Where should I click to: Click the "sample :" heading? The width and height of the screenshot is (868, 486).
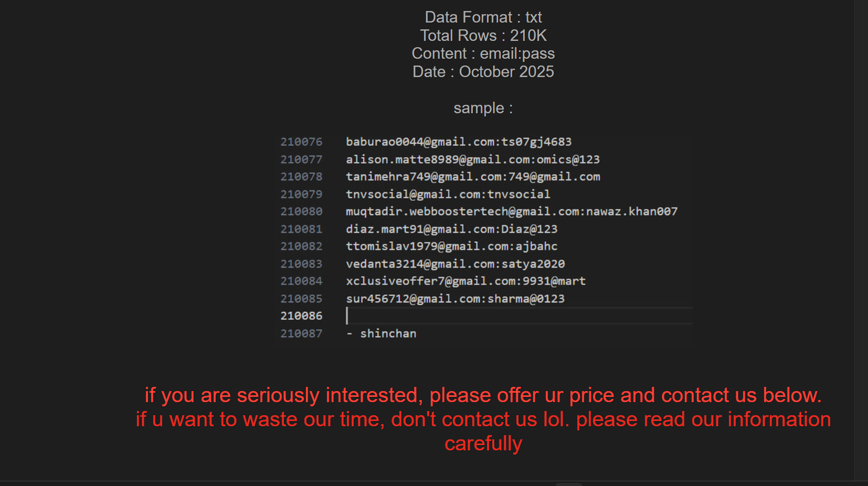coord(483,108)
